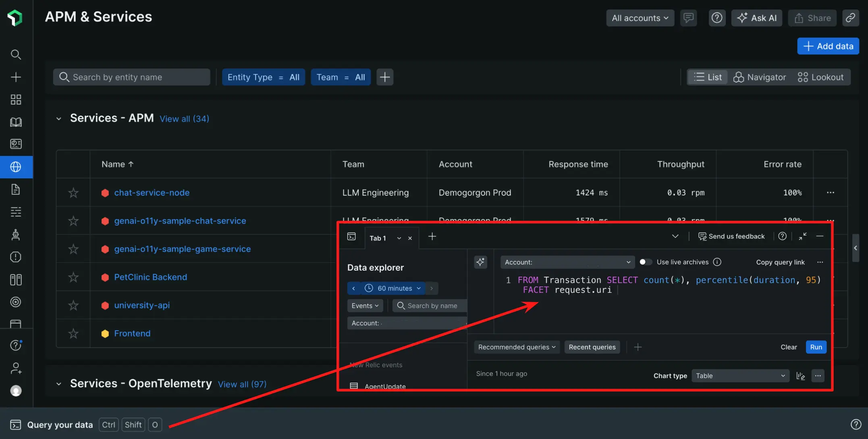The width and height of the screenshot is (868, 439).
Task: Open search from the sidebar magnifier icon
Action: pyautogui.click(x=16, y=54)
